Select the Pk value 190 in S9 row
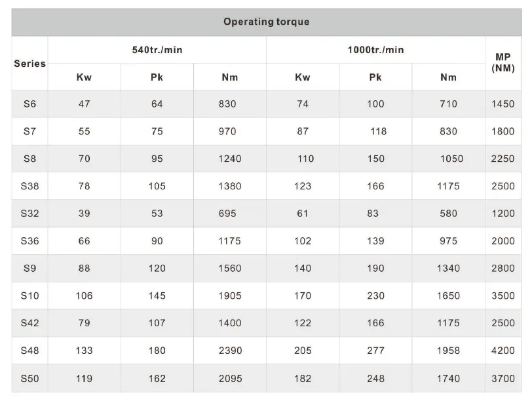Image resolution: width=532 pixels, height=401 pixels. coord(375,269)
